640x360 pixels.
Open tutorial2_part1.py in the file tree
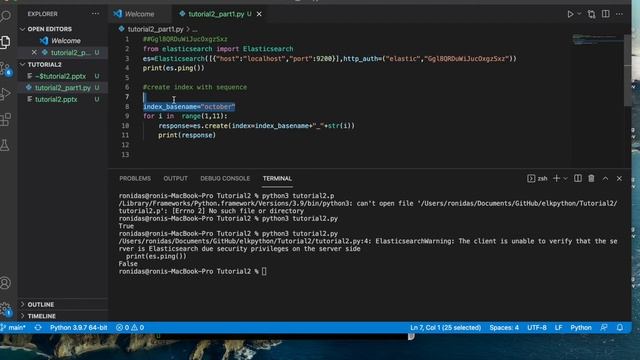62,88
